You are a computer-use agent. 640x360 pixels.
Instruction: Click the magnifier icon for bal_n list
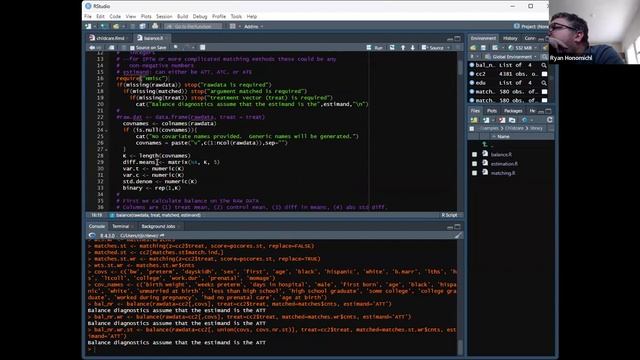[x=544, y=65]
